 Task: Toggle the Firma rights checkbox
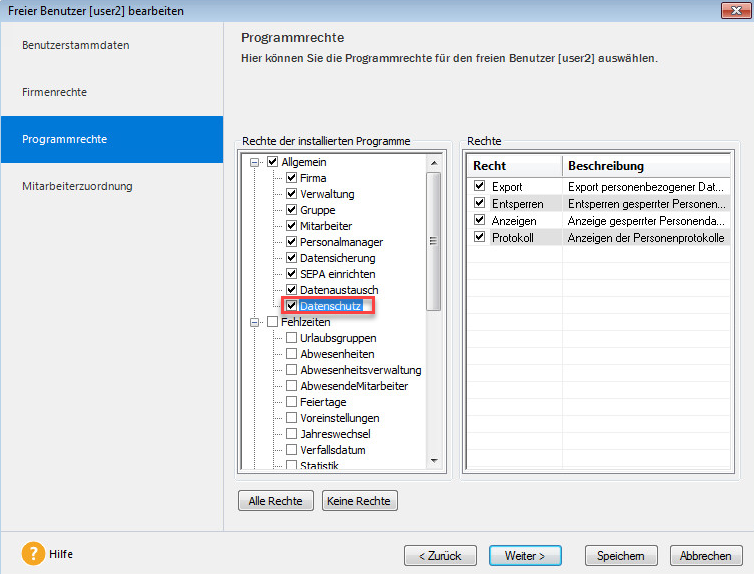[292, 178]
